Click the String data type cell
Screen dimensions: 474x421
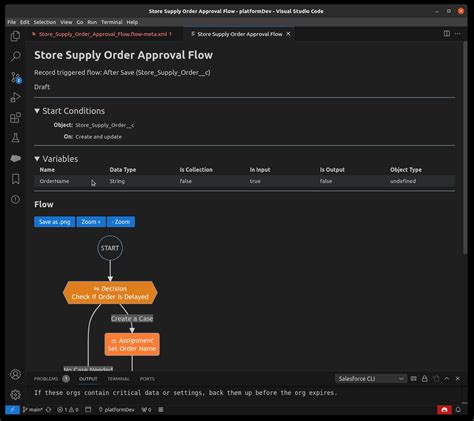[x=117, y=181]
